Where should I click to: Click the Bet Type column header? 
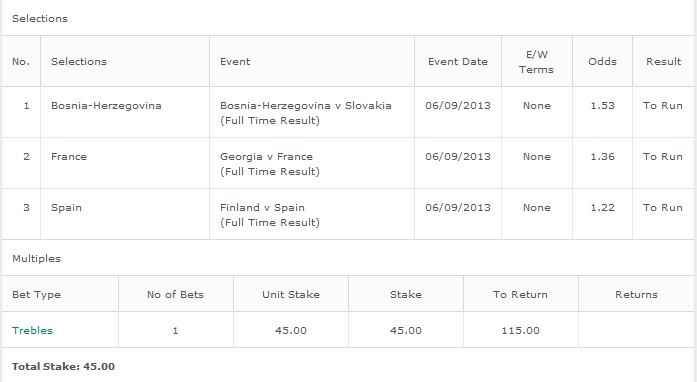(x=36, y=295)
